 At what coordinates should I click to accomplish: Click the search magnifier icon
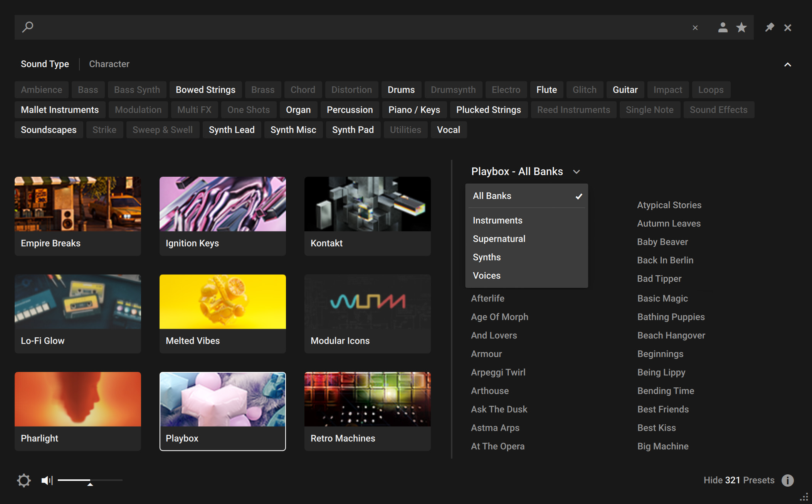tap(28, 27)
